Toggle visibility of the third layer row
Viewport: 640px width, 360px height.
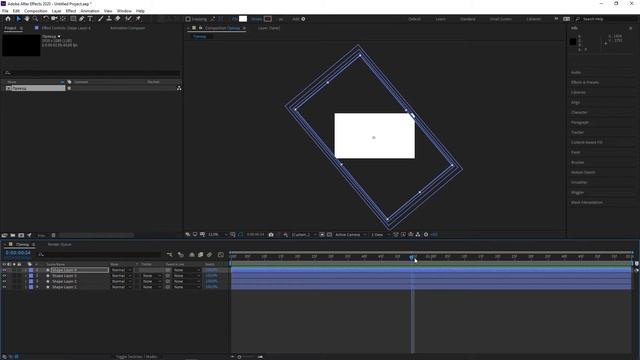(x=4, y=282)
